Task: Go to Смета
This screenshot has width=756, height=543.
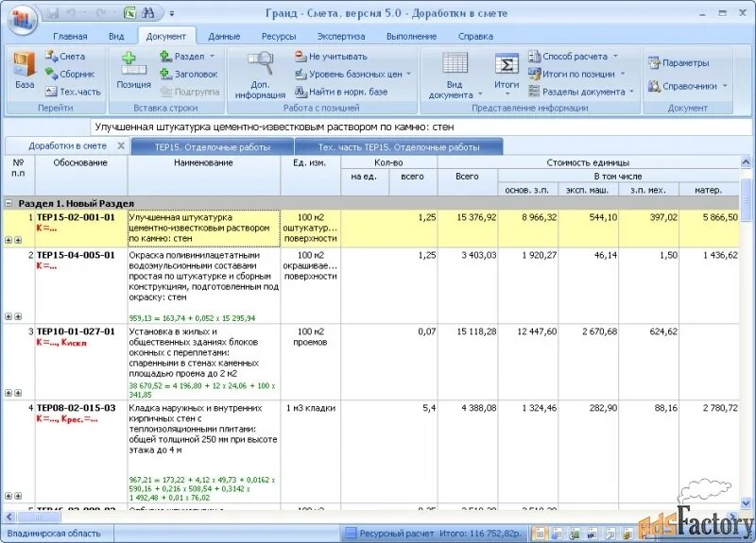Action: click(65, 57)
